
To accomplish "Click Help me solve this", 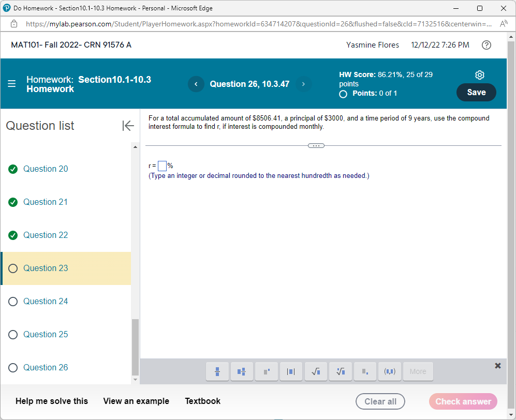I will (x=52, y=401).
